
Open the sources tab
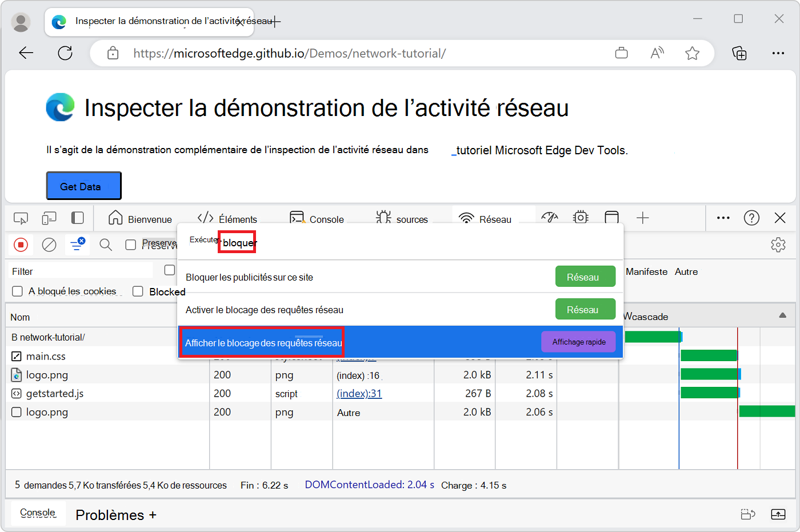[402, 218]
